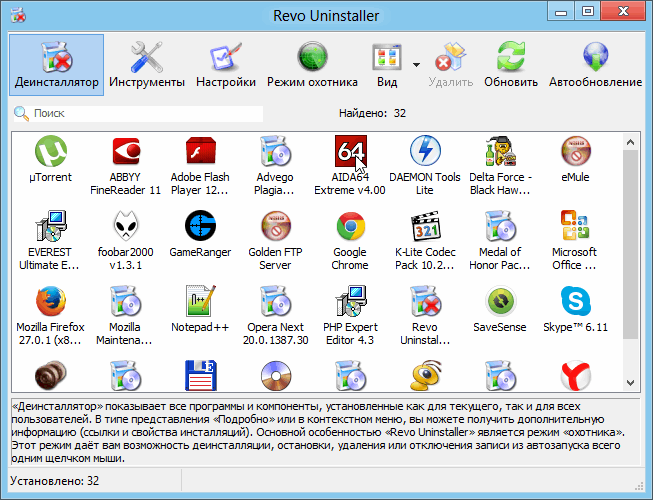
Task: Select the blue floppy disk program icon
Action: (x=201, y=376)
